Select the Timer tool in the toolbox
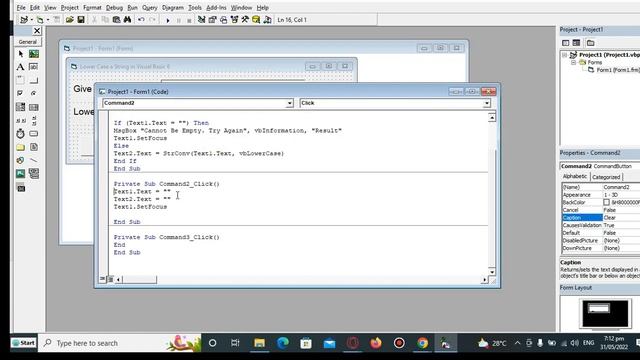640x360 pixels. pos(20,133)
